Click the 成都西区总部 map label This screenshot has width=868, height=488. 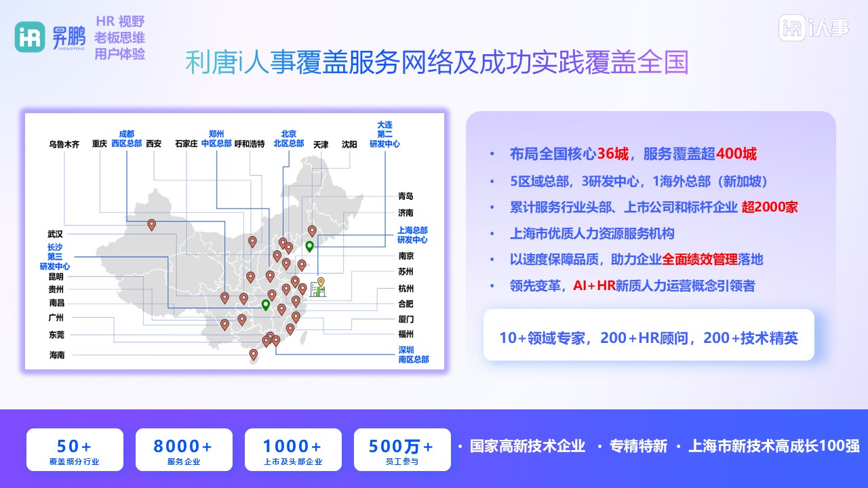[126, 139]
